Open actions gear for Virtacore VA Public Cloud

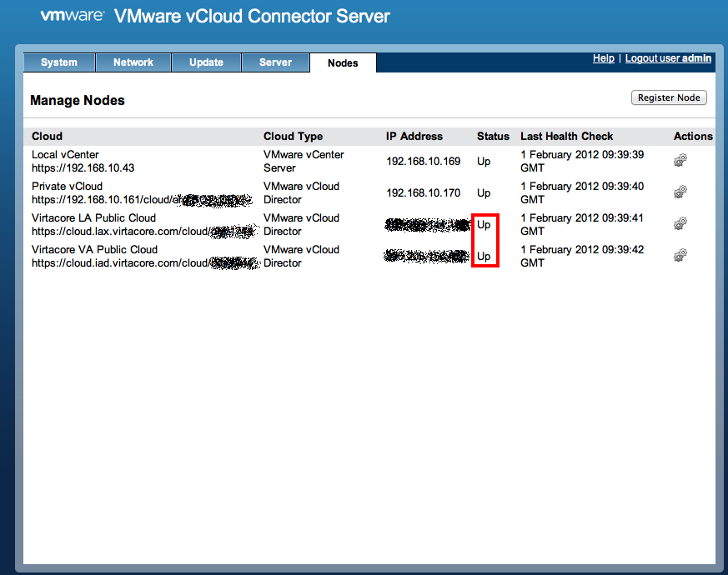coord(680,255)
